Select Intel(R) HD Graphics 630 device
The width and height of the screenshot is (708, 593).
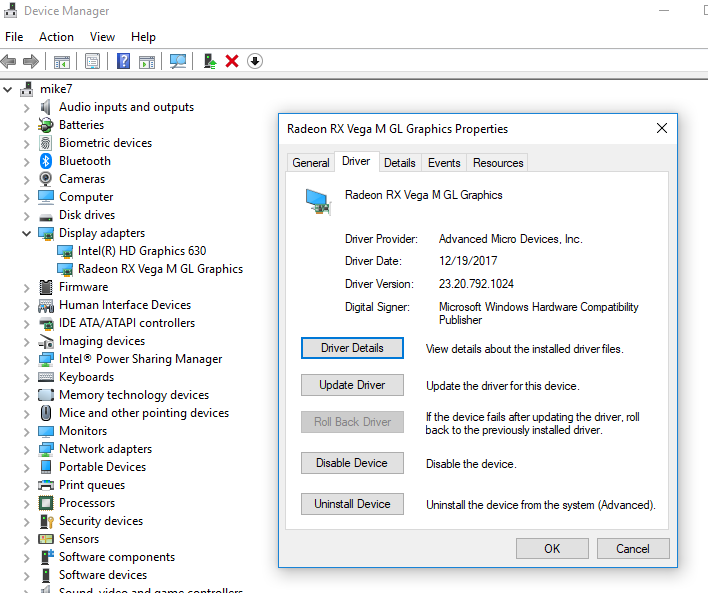point(141,251)
